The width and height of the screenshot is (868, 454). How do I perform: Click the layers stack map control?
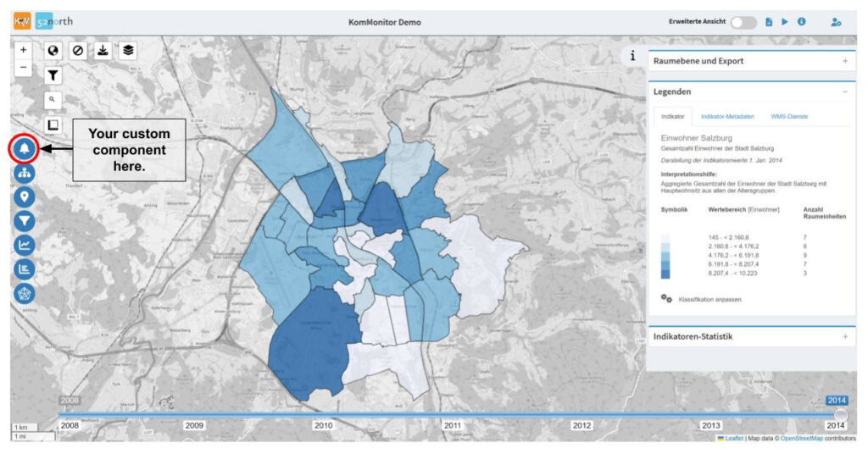pyautogui.click(x=126, y=50)
